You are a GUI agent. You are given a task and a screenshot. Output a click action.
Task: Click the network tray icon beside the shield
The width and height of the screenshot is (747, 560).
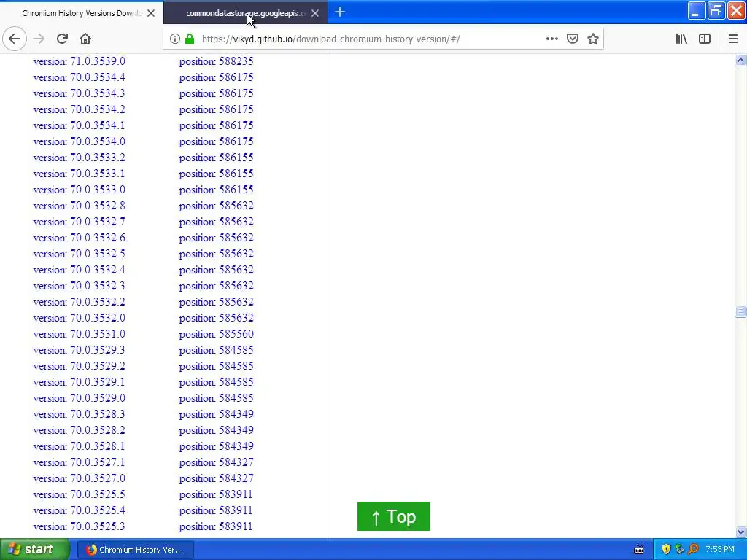(x=680, y=550)
